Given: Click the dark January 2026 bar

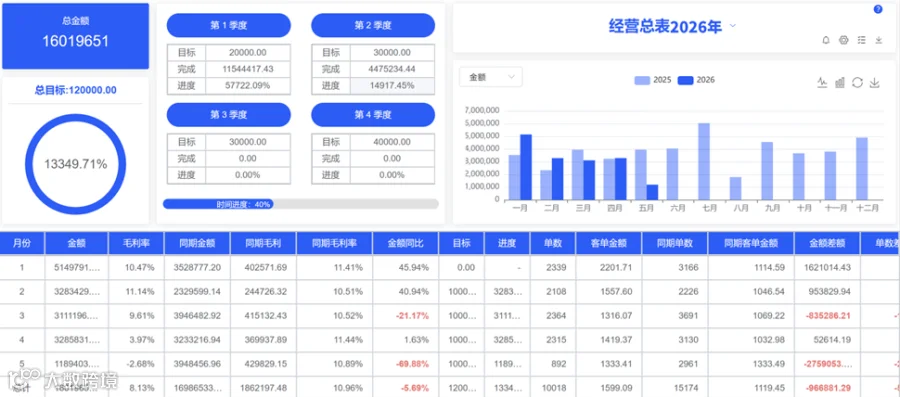Looking at the screenshot, I should tap(526, 167).
